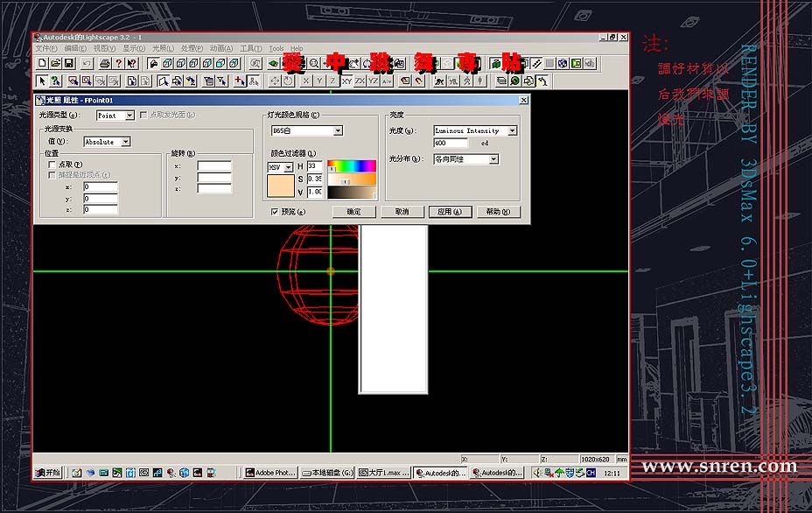Click the 确定 OK button
Image resolution: width=812 pixels, height=513 pixels.
coord(353,212)
